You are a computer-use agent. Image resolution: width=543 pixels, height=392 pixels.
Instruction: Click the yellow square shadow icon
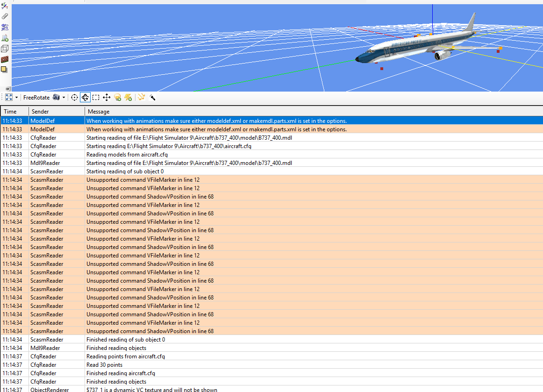click(4, 70)
